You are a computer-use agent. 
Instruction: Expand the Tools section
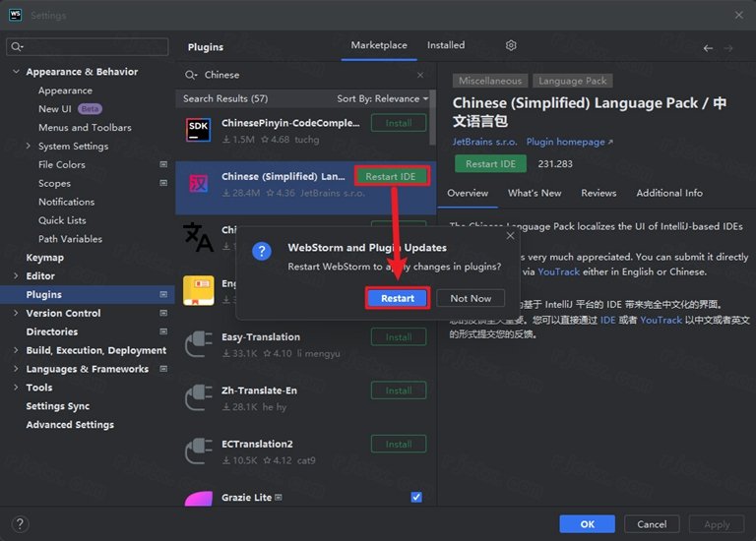pyautogui.click(x=16, y=388)
